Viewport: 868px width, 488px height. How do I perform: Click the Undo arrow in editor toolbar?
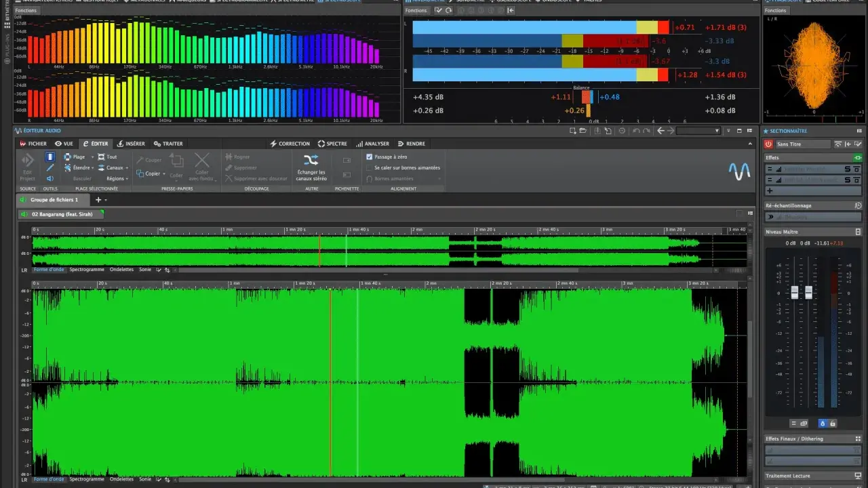(x=635, y=131)
